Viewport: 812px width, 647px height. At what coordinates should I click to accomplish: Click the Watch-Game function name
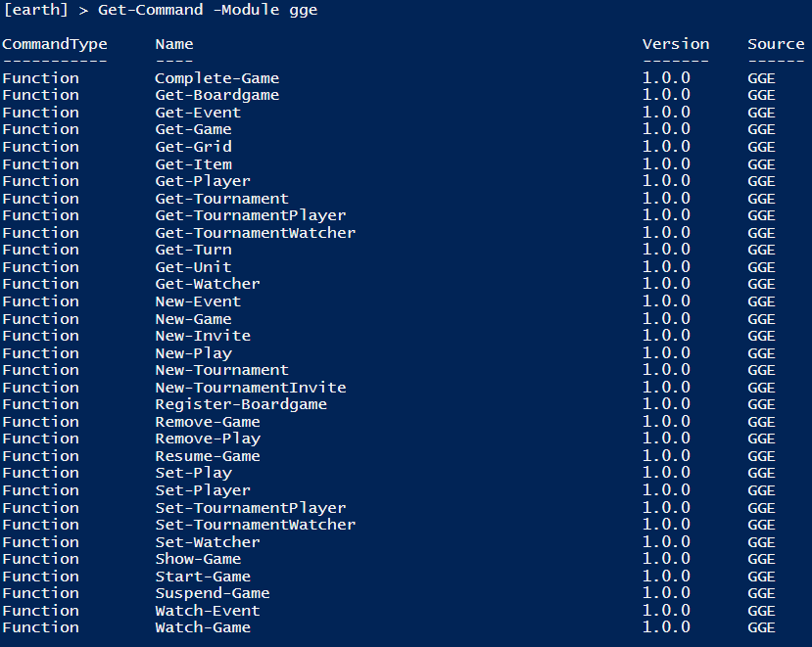[203, 627]
